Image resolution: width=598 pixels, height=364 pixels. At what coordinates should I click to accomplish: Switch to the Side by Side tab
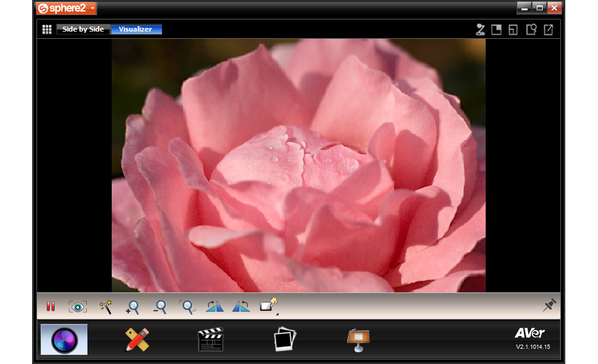tap(83, 29)
